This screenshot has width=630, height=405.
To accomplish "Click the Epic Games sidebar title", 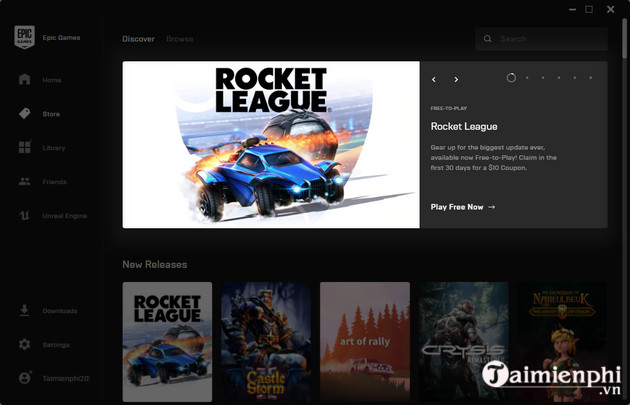I will point(61,37).
